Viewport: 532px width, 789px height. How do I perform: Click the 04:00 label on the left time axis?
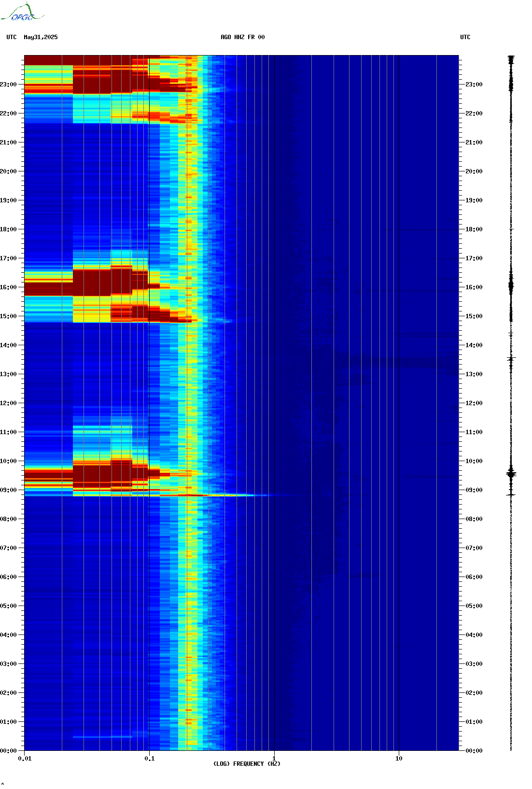[x=8, y=635]
